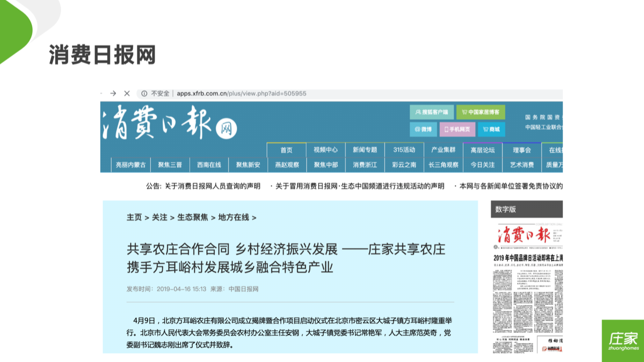This screenshot has width=644, height=362.
Task: Open 消费浙江 channel
Action: [x=365, y=165]
